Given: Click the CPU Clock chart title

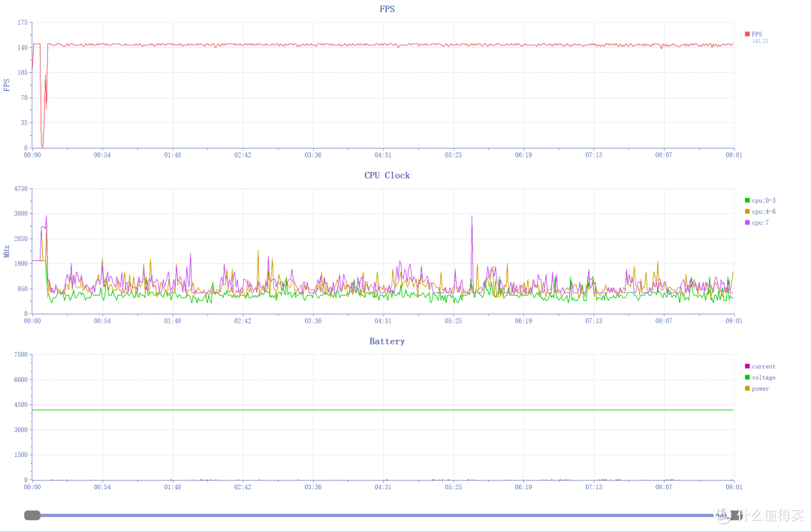Looking at the screenshot, I should pos(387,176).
